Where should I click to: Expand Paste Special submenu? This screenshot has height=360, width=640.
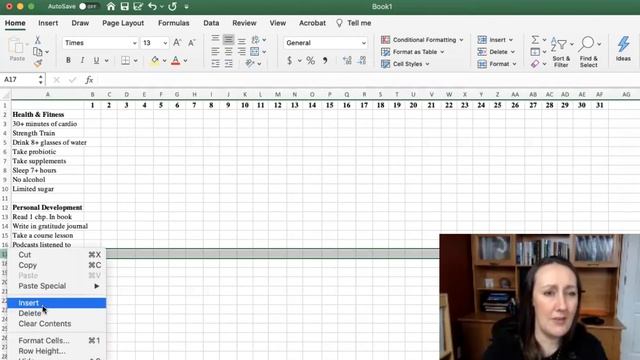point(56,286)
